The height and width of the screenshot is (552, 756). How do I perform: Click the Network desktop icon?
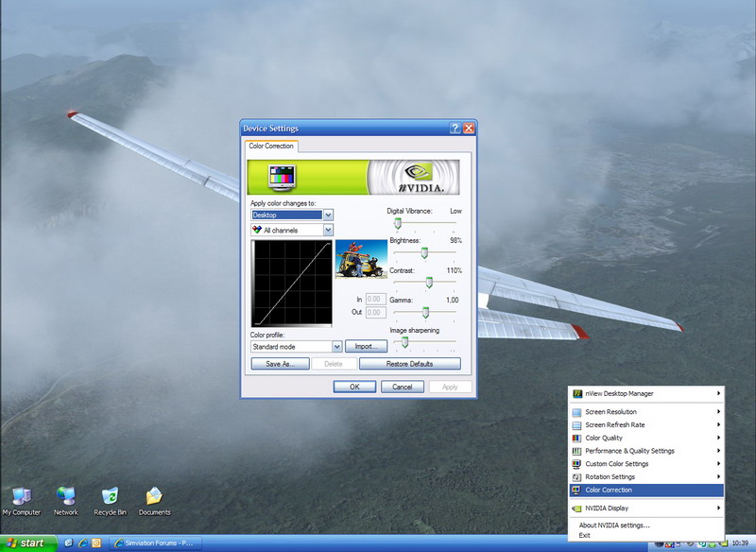(x=66, y=496)
